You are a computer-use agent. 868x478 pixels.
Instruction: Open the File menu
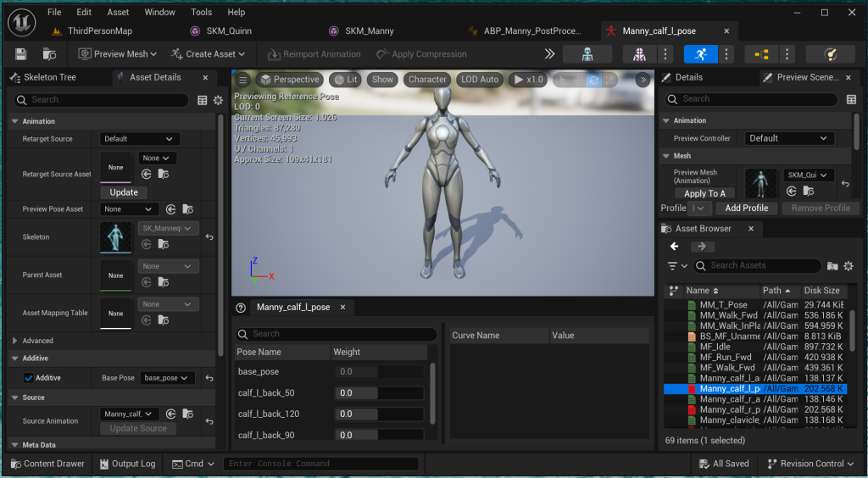(54, 12)
